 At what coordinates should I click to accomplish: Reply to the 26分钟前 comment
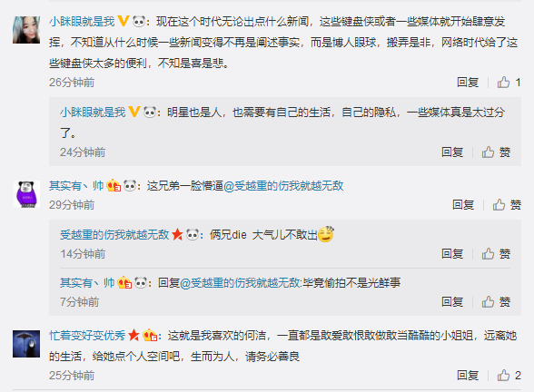[468, 82]
